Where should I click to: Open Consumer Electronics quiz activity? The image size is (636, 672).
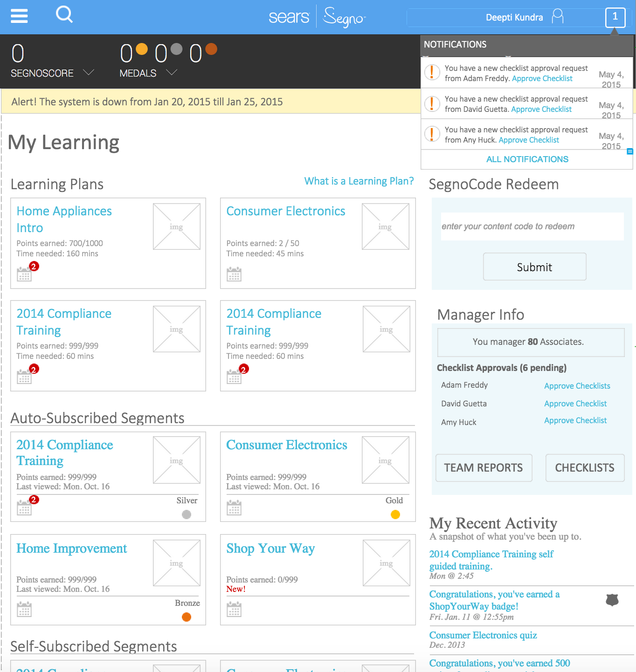[x=483, y=635]
